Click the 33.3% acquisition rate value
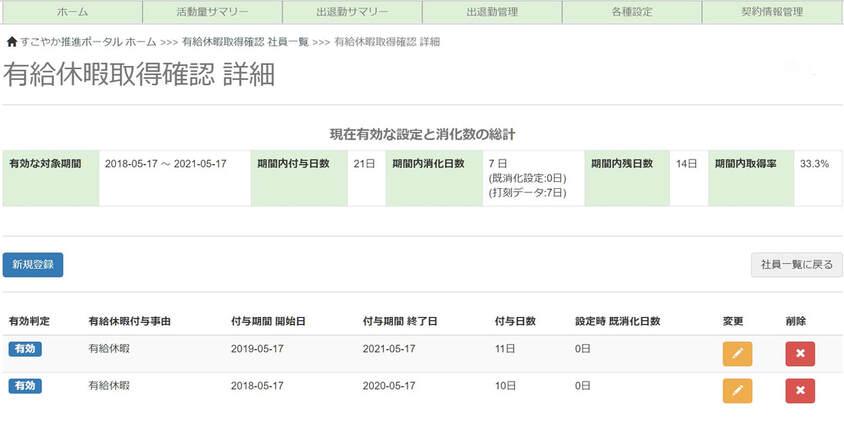Viewport: 844px width, 436px height. (814, 164)
